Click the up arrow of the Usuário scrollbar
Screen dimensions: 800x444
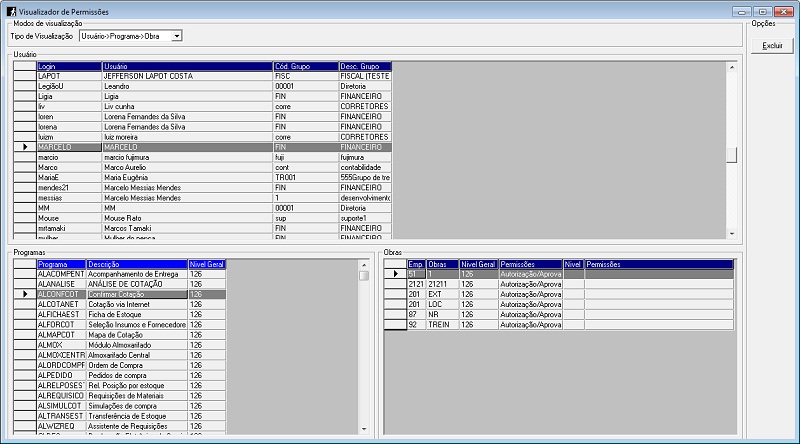point(731,66)
